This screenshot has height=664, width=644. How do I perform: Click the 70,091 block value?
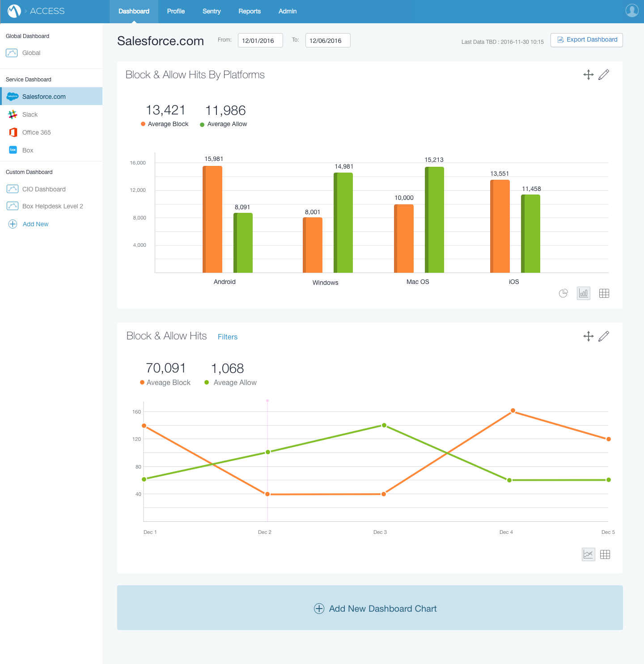coord(165,368)
